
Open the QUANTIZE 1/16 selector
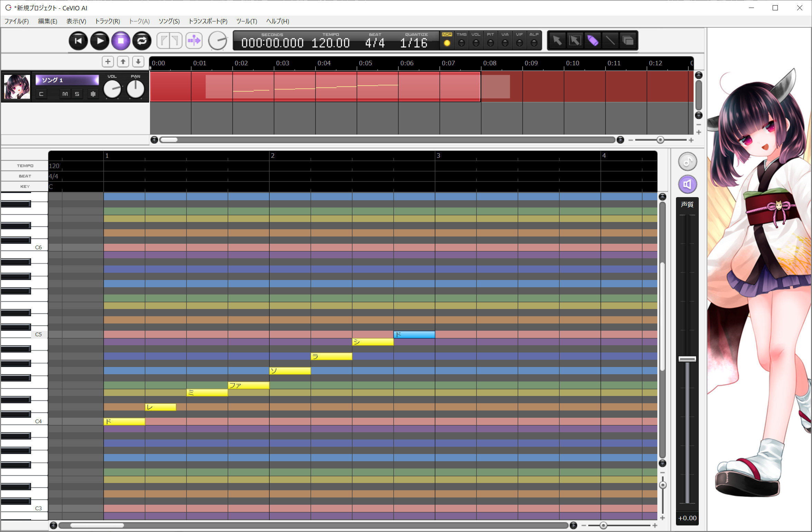pos(414,43)
